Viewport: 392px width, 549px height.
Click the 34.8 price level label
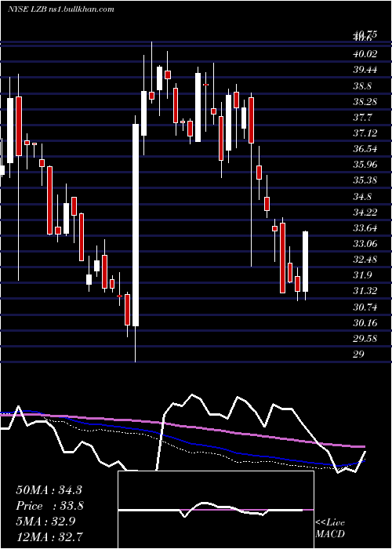[x=362, y=196]
